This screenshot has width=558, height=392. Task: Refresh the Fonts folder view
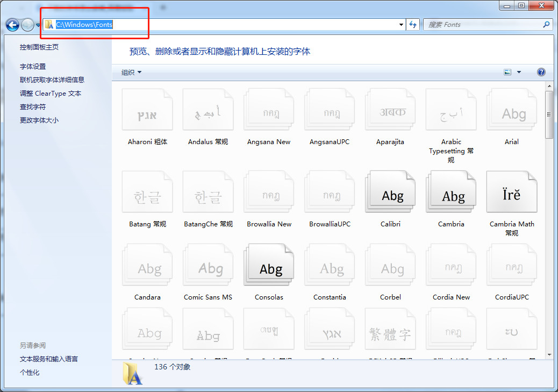point(413,25)
